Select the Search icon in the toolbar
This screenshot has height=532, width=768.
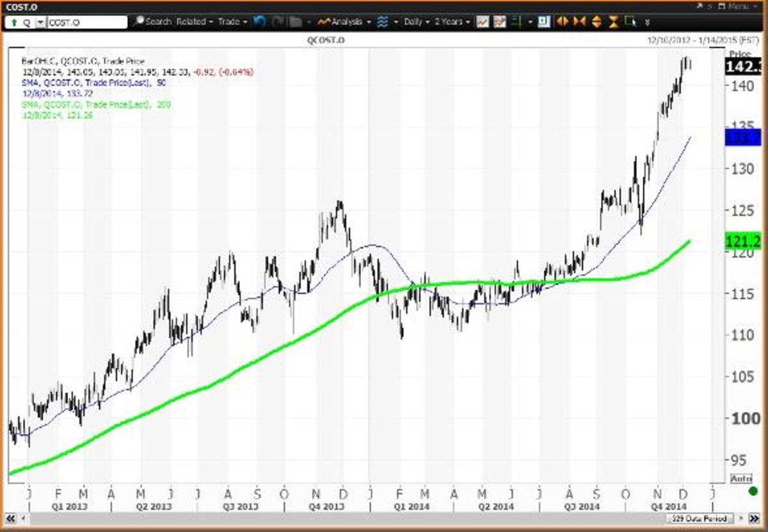click(x=140, y=21)
